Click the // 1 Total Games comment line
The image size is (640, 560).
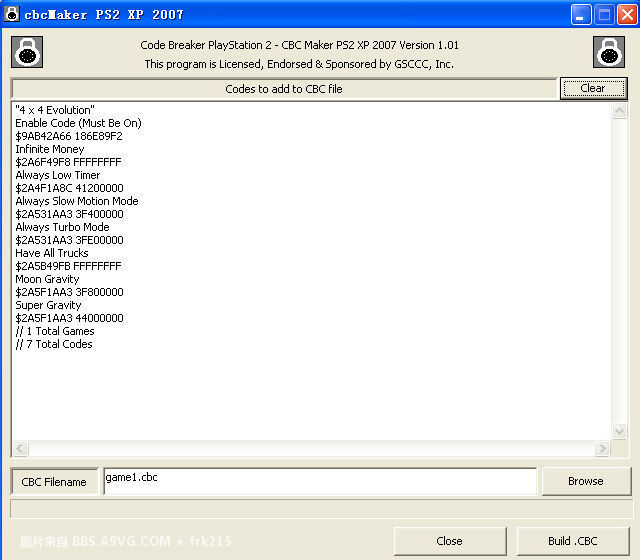(x=55, y=331)
